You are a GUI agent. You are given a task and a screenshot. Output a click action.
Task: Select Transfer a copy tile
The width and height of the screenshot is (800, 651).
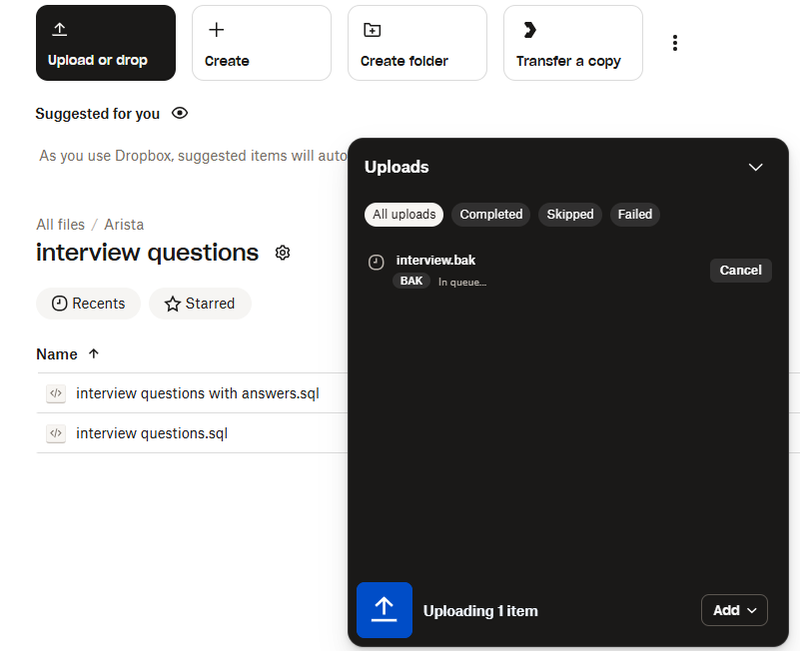572,43
